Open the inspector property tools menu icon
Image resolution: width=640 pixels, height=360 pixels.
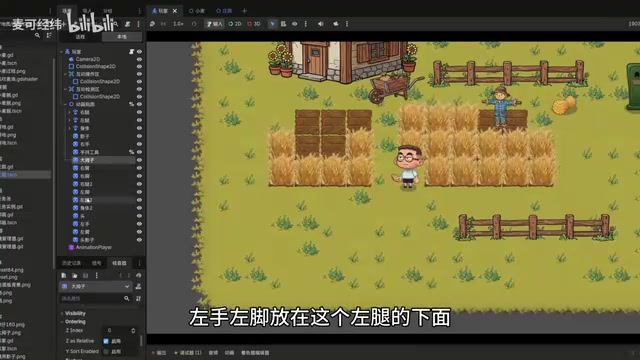[x=139, y=299]
